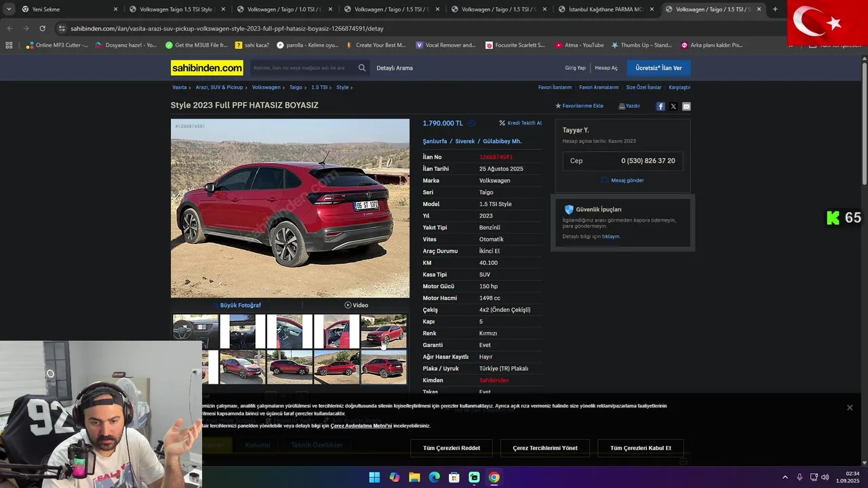Screen dimensions: 868x488
Task: Switch to Volkswagen / Taigo / 1.0 TSI tab
Action: pos(284,9)
